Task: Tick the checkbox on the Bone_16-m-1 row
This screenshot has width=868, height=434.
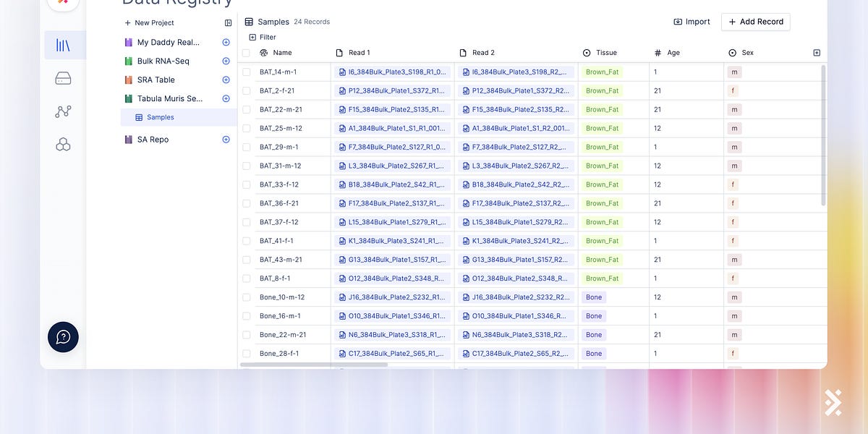Action: tap(246, 315)
